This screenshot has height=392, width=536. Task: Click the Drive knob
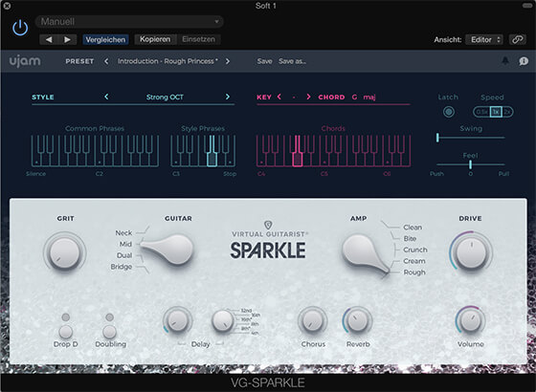point(471,253)
